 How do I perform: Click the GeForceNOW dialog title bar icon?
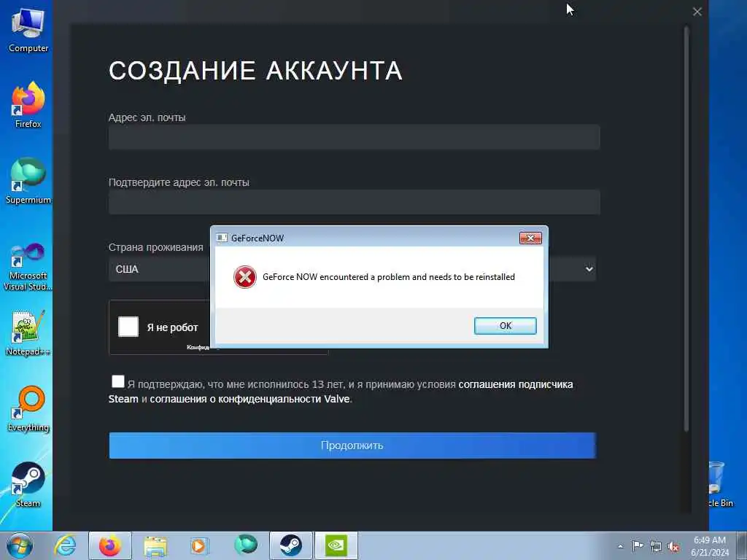pos(222,238)
